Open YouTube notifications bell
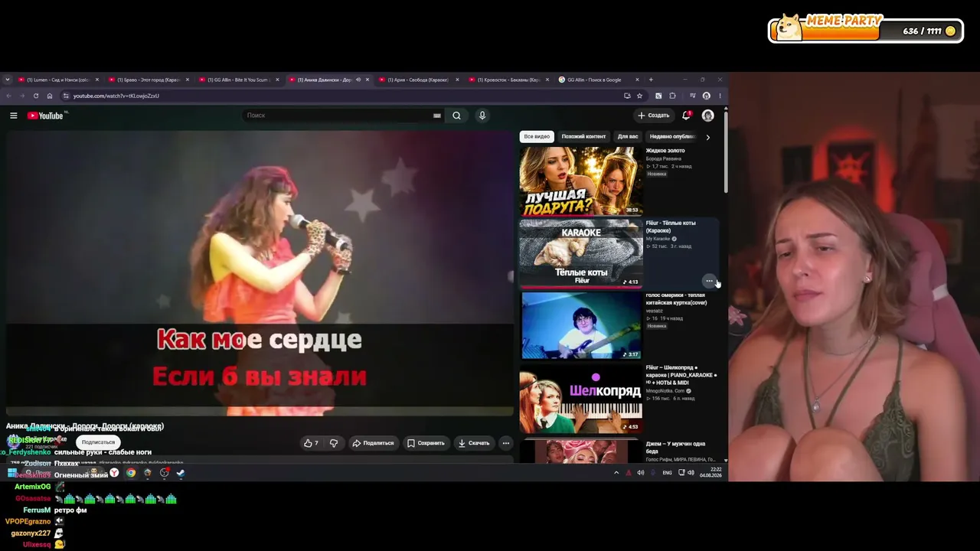Image resolution: width=980 pixels, height=551 pixels. coord(686,116)
